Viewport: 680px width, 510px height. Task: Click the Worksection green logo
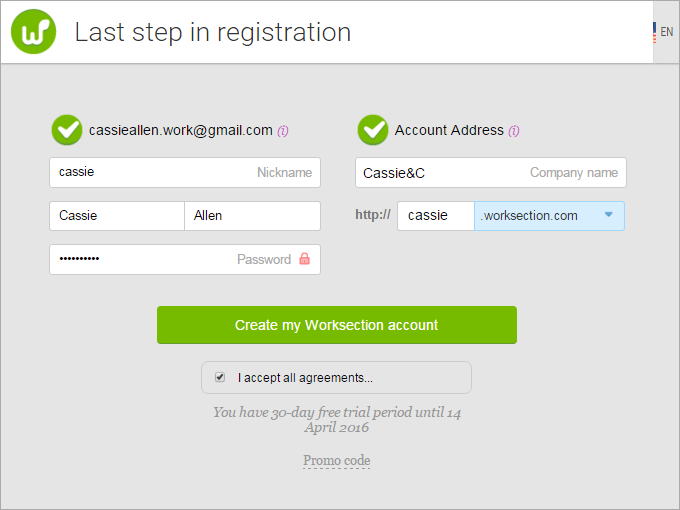(33, 32)
